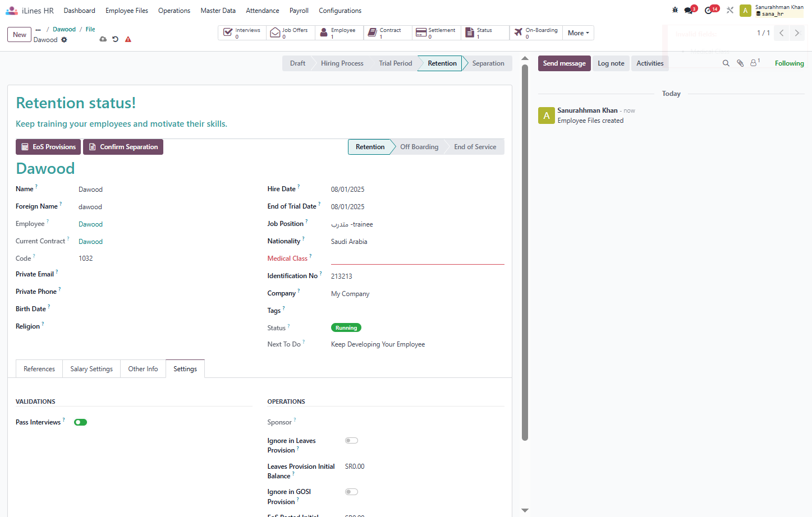
Task: Switch to the Other Info tab
Action: click(143, 369)
